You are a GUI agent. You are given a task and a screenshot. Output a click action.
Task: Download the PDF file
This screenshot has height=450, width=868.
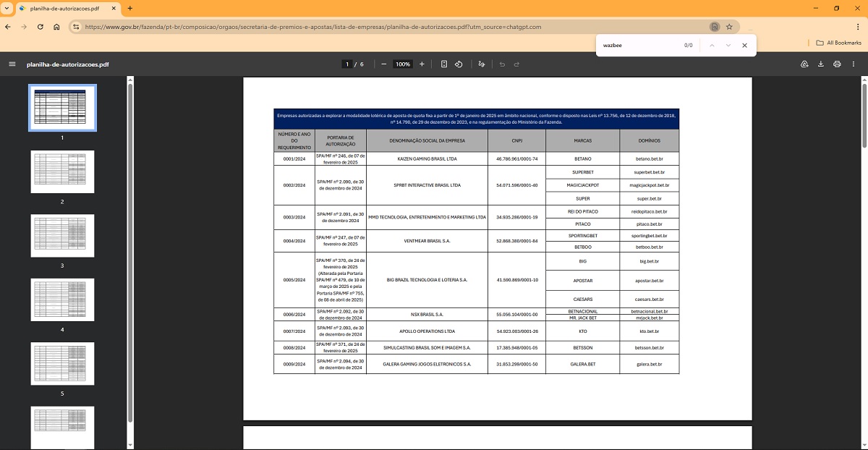[x=821, y=64]
